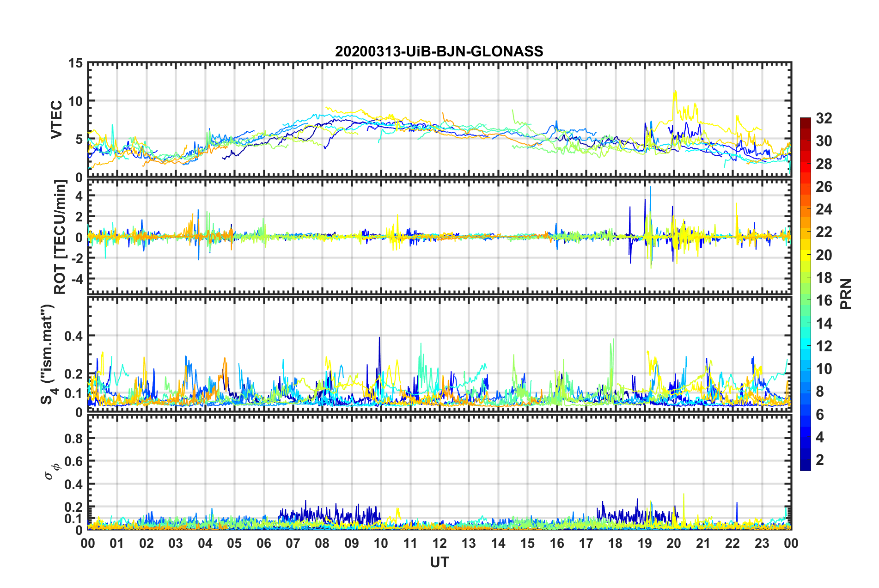Click the plot title 20200313-UiB-BJN-GLONASS
The width and height of the screenshot is (879, 588).
coord(439,51)
